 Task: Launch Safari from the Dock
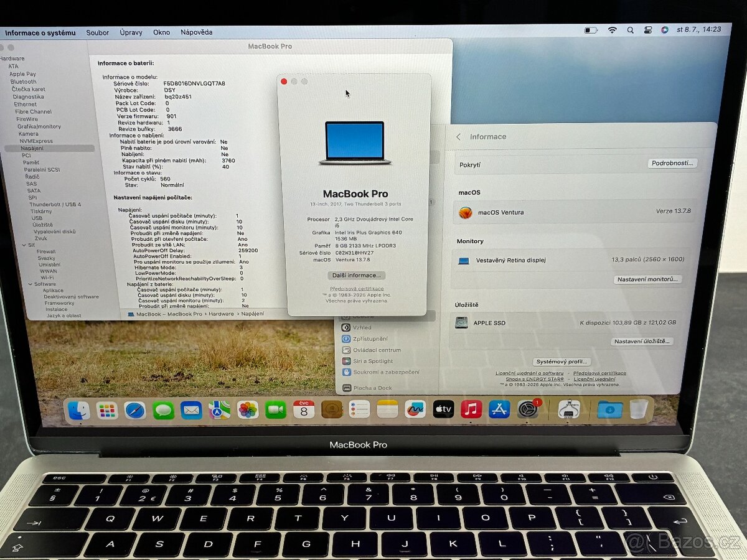click(x=135, y=410)
